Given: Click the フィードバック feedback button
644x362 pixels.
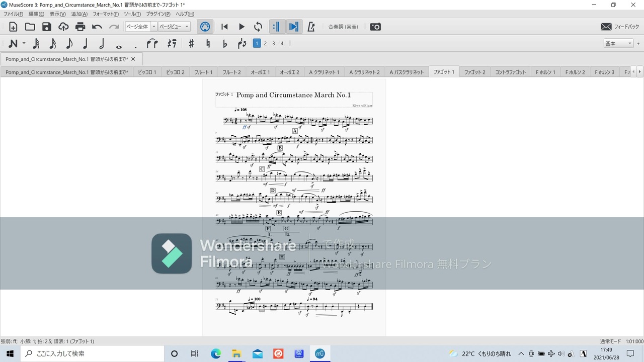Looking at the screenshot, I should pos(620,27).
